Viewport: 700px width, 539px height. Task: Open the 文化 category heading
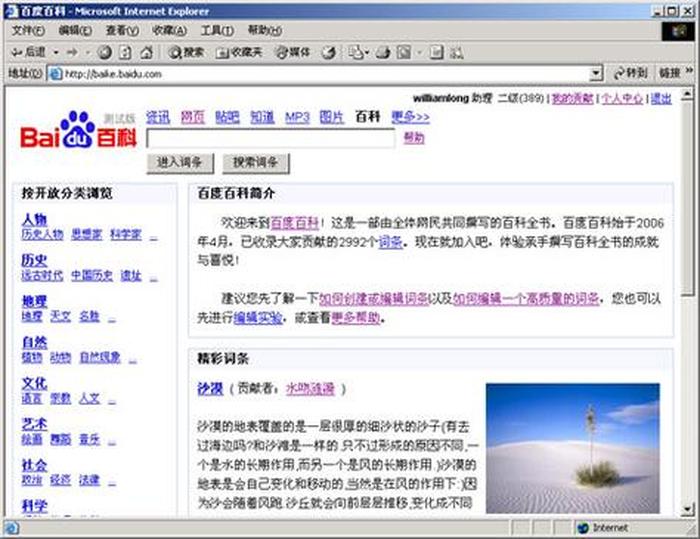(x=34, y=383)
